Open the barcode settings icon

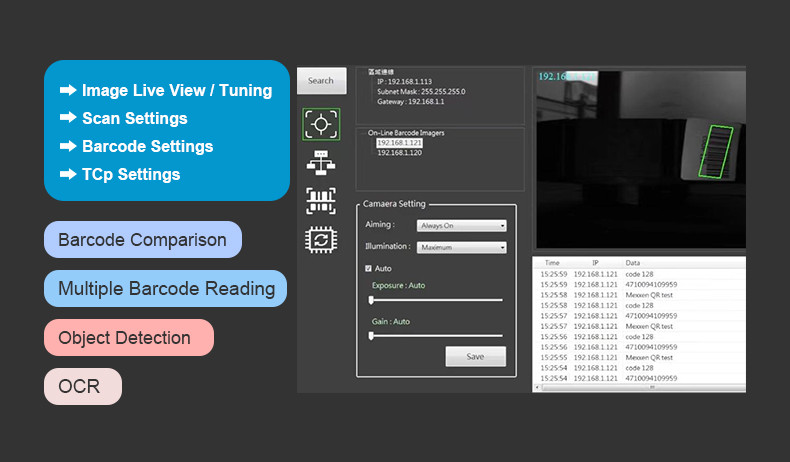[321, 200]
